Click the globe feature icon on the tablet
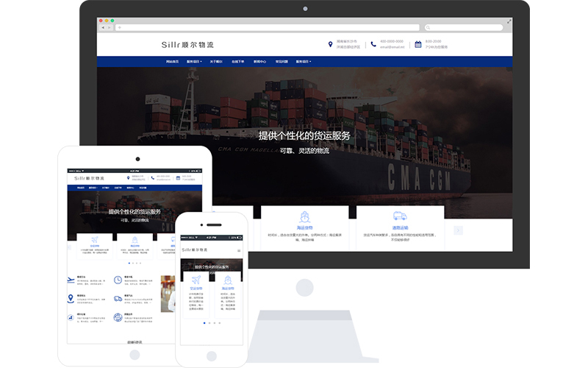The image size is (588, 368). [118, 318]
